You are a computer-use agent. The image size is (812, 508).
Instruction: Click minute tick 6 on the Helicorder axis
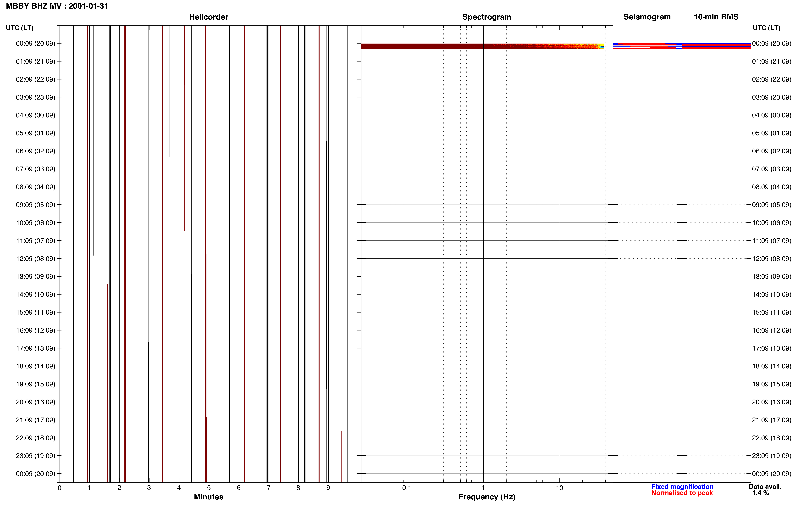point(239,488)
